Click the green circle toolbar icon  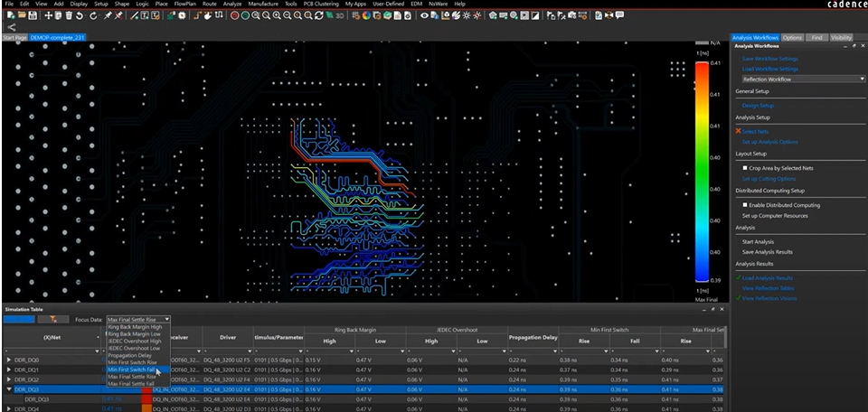(245, 15)
